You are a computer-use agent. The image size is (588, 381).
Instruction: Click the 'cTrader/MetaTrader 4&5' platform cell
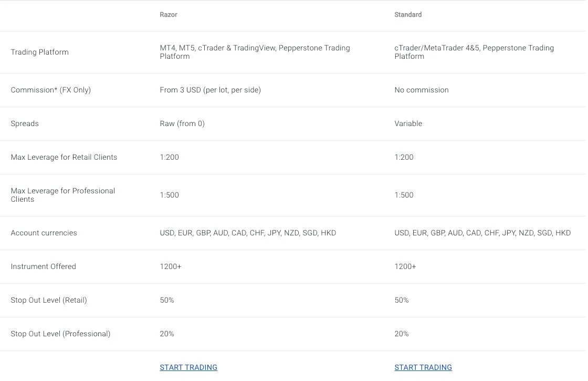click(474, 52)
